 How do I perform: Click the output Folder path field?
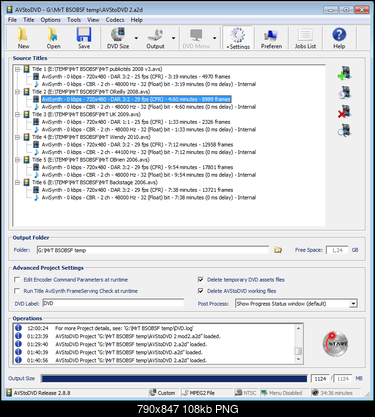click(153, 250)
